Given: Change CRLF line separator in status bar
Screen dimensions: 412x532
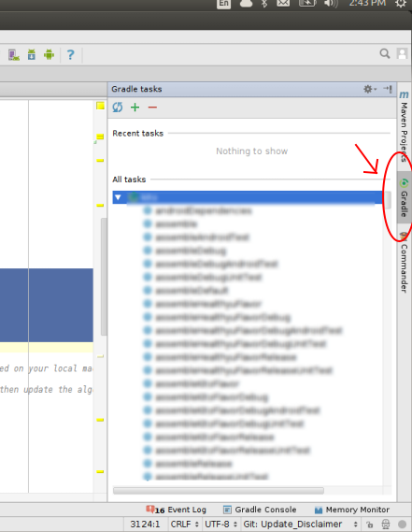Looking at the screenshot, I should (x=184, y=525).
